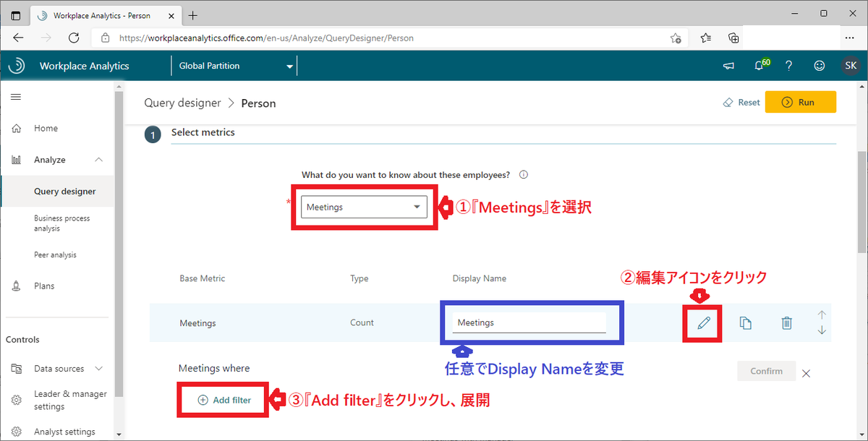Image resolution: width=868 pixels, height=441 pixels.
Task: Click the Display Name field containing Meetings
Action: (x=529, y=322)
